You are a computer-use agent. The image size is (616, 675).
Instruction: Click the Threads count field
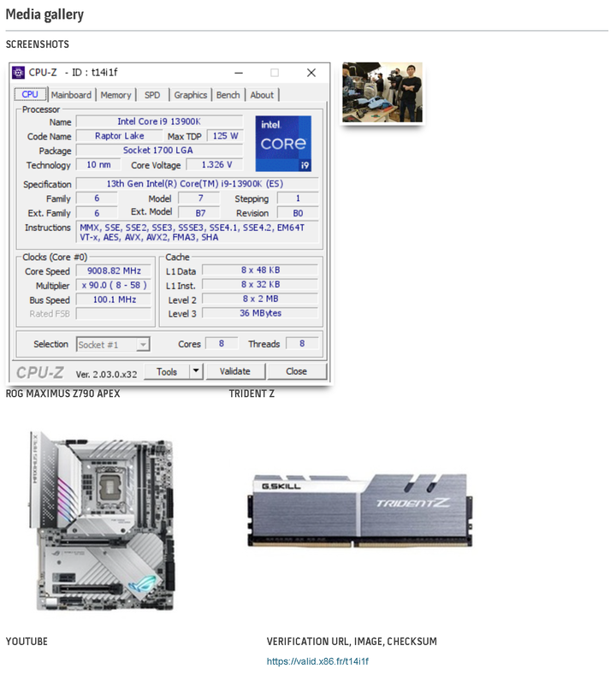click(302, 344)
